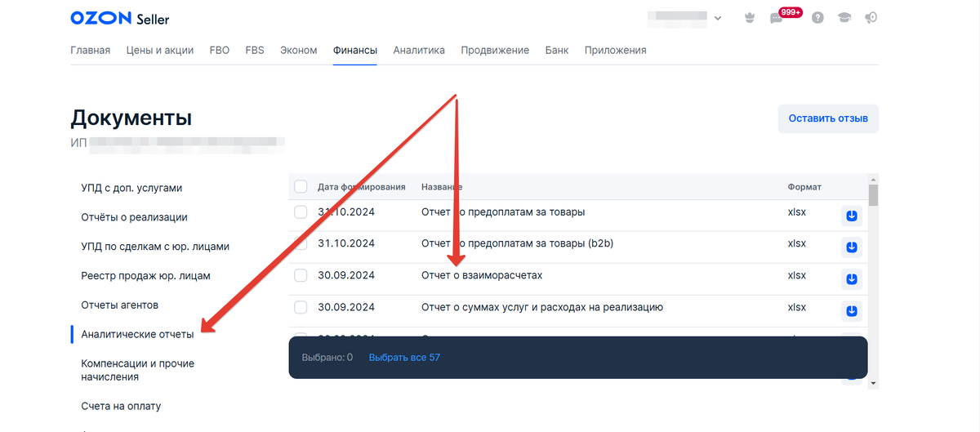Click Отчет о суммах услуг и расходах name

542,307
